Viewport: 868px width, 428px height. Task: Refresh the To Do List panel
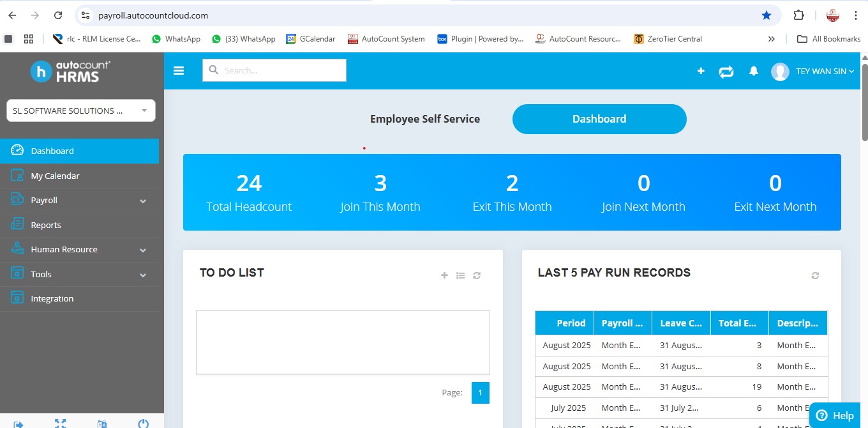click(x=477, y=275)
